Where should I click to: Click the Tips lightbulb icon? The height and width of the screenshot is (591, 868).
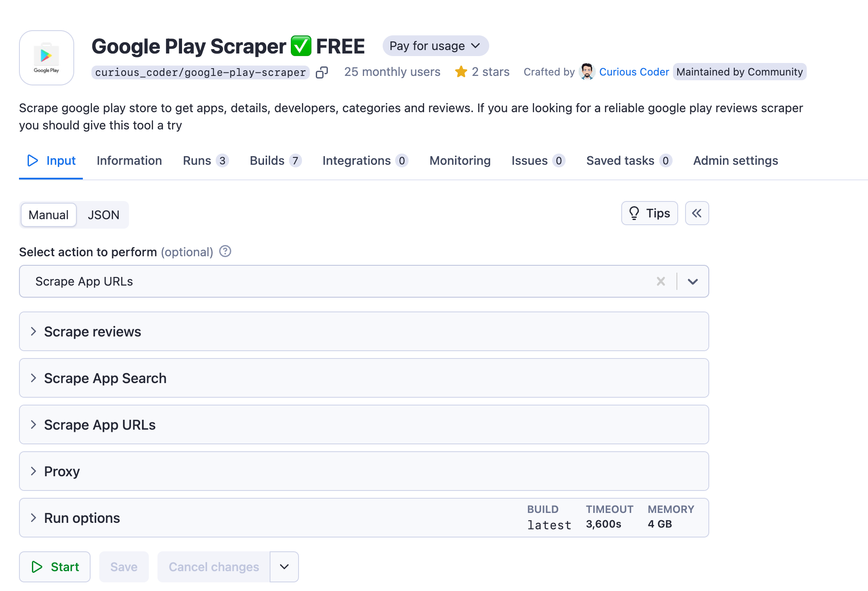tap(634, 213)
